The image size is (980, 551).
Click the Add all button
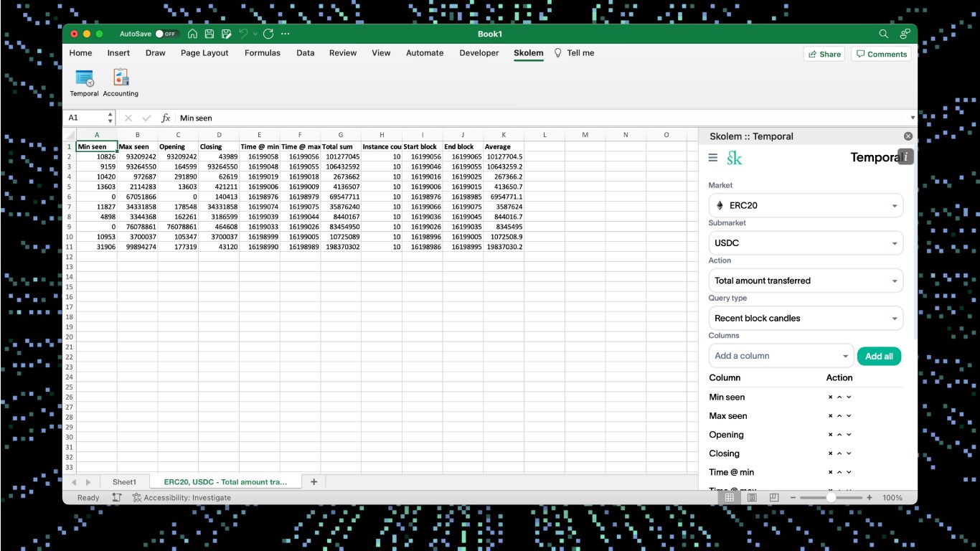pos(879,356)
